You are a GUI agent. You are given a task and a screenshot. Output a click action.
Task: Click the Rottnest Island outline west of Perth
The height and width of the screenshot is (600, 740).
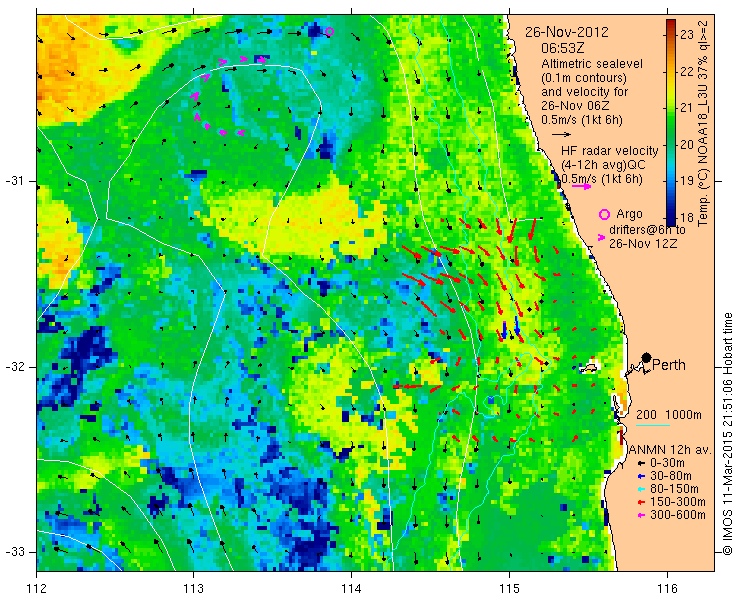[589, 367]
